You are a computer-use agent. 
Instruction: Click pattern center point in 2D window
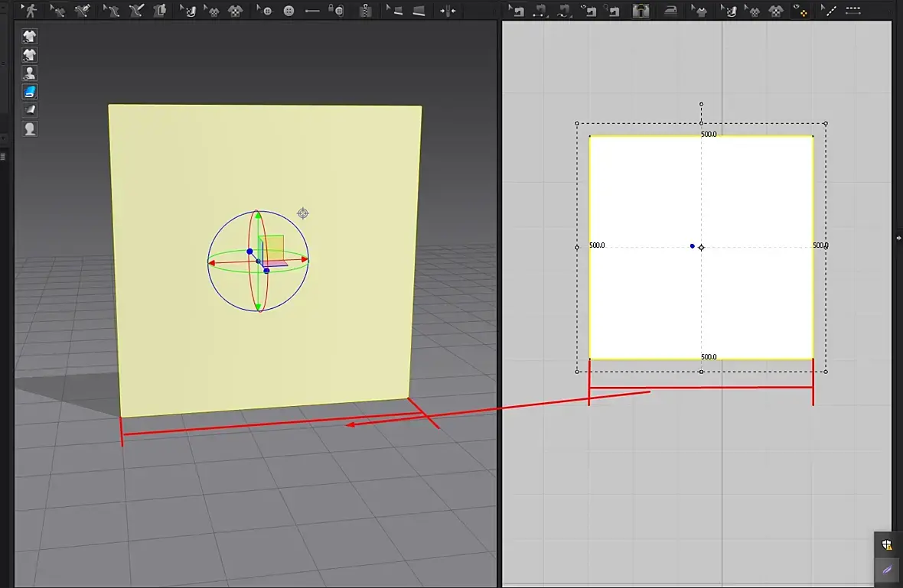coord(701,248)
